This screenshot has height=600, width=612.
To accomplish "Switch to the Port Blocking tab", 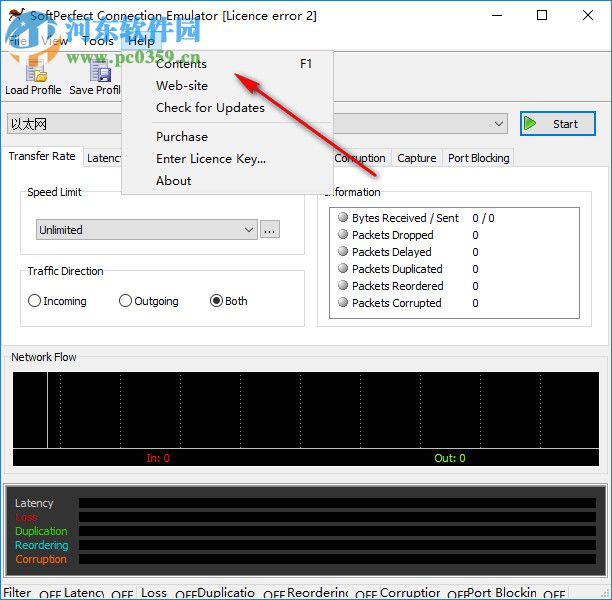I will tap(479, 158).
